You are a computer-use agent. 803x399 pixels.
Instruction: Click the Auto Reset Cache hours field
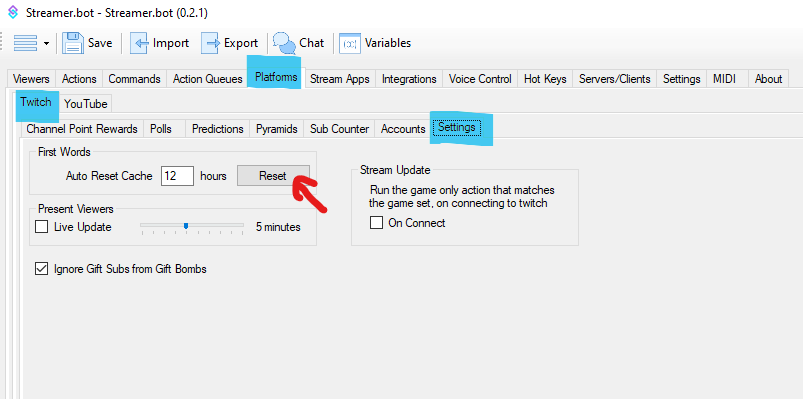pyautogui.click(x=177, y=176)
